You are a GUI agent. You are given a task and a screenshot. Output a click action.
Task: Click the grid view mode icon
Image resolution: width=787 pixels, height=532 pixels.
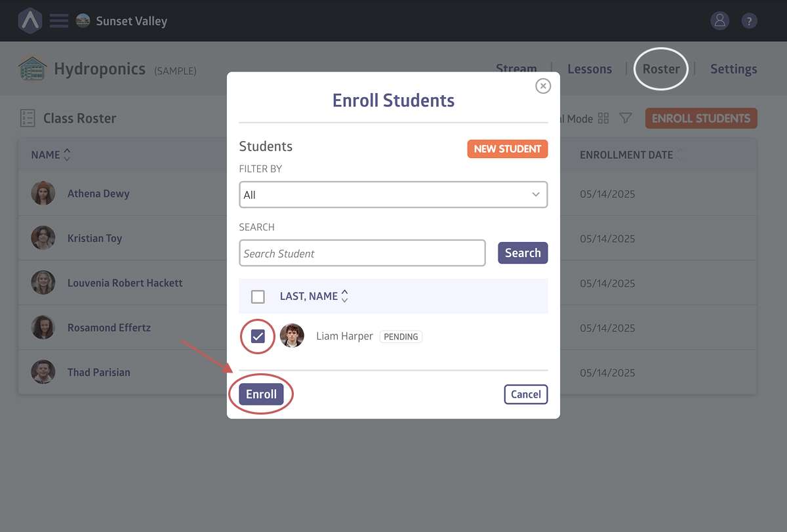point(603,119)
